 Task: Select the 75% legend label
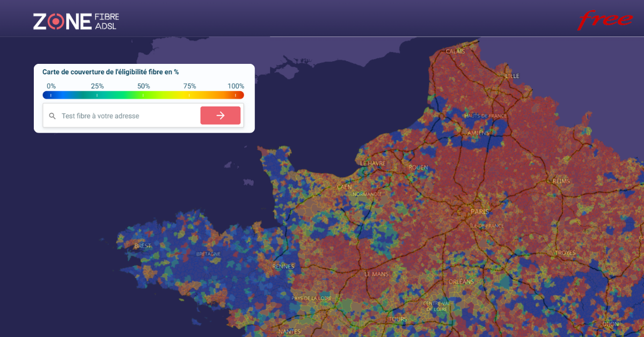coord(189,86)
